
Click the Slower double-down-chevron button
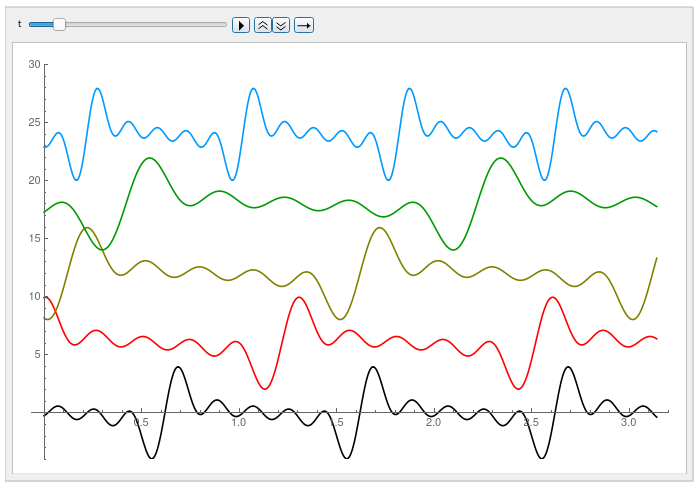tap(281, 25)
